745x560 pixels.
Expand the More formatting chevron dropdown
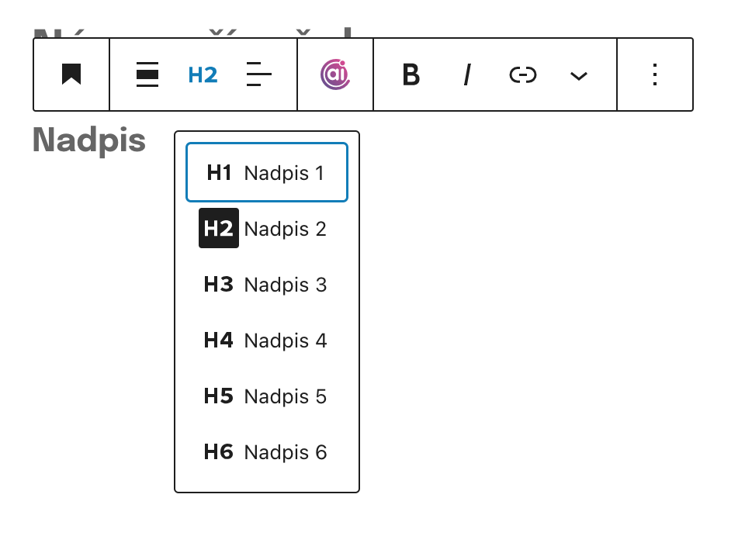pos(579,75)
